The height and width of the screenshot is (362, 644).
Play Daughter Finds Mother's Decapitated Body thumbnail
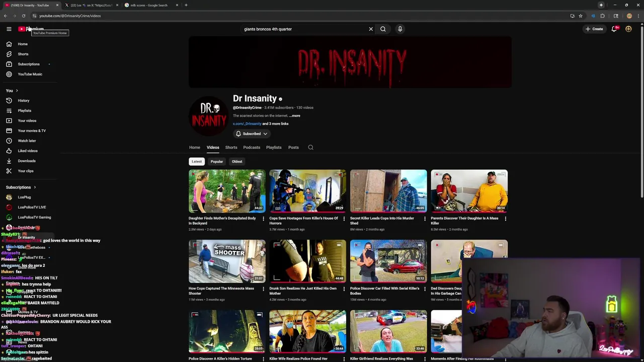[227, 191]
